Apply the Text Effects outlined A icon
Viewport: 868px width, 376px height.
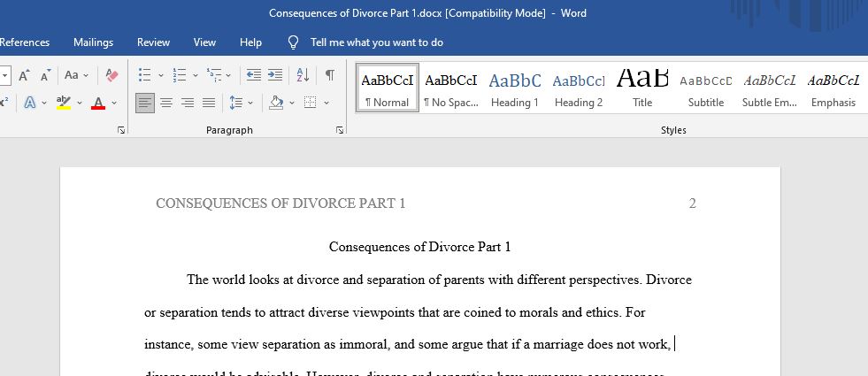[30, 103]
